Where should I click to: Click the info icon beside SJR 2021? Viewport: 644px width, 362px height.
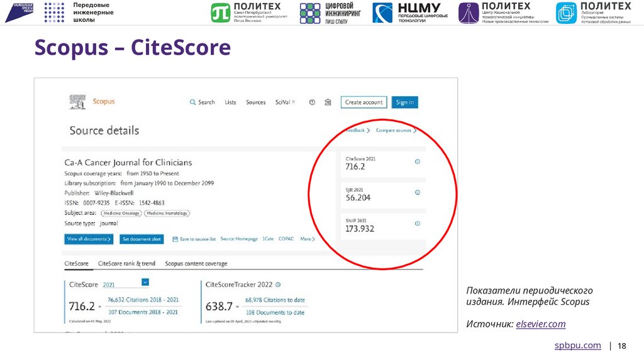418,192
